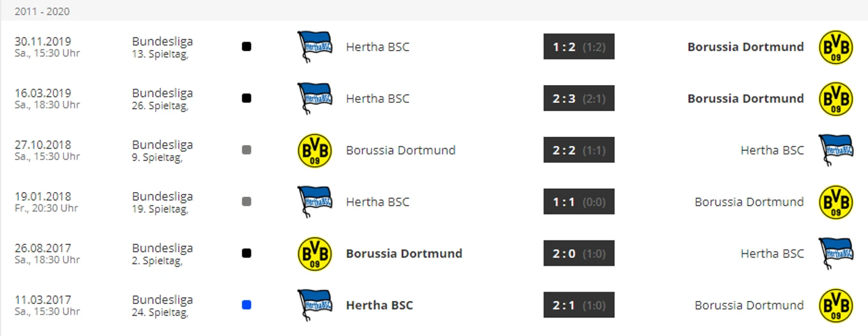Click Hertha BSC logo in 27.10.2018 match
Viewport: 868px width, 336px height.
pos(836,150)
